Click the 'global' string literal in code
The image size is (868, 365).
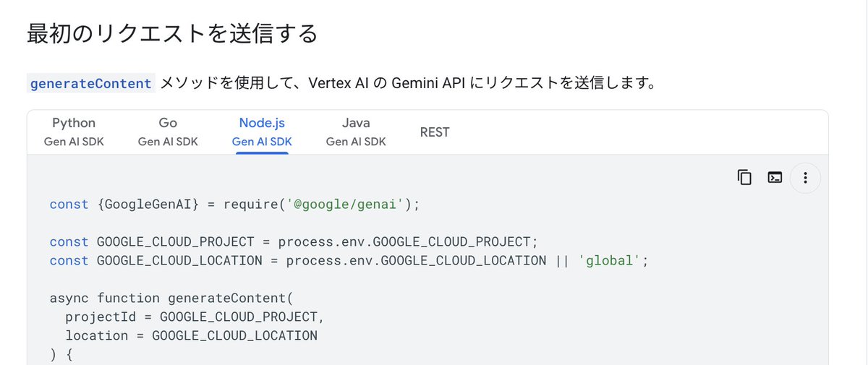pos(609,261)
